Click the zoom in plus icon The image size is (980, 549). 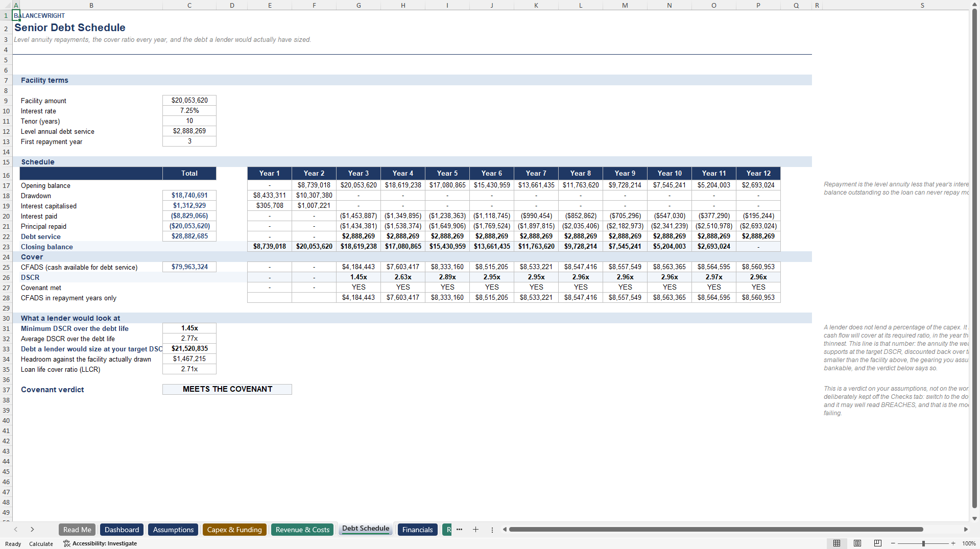click(953, 543)
